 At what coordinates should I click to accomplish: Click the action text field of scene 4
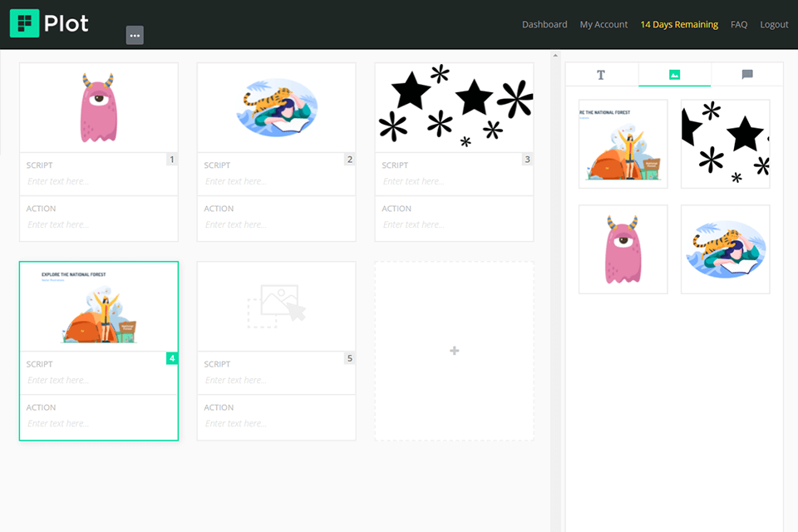coord(99,424)
